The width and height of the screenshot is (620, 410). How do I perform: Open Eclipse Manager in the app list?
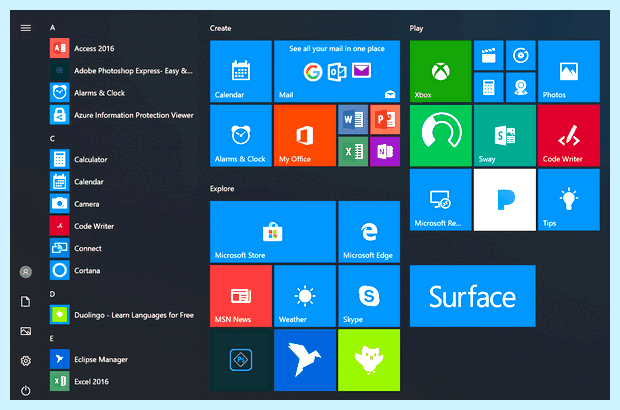[x=123, y=359]
